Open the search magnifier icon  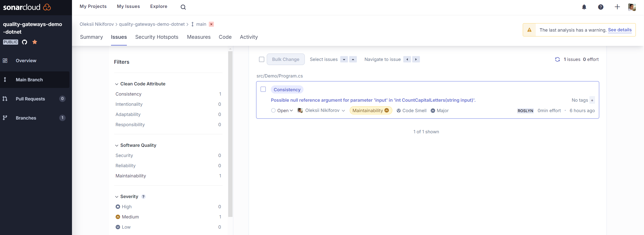pos(183,7)
